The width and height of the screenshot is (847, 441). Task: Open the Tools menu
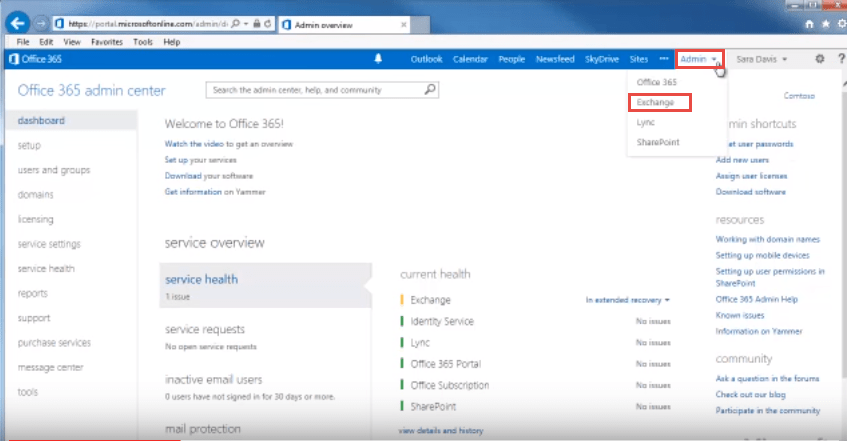143,42
